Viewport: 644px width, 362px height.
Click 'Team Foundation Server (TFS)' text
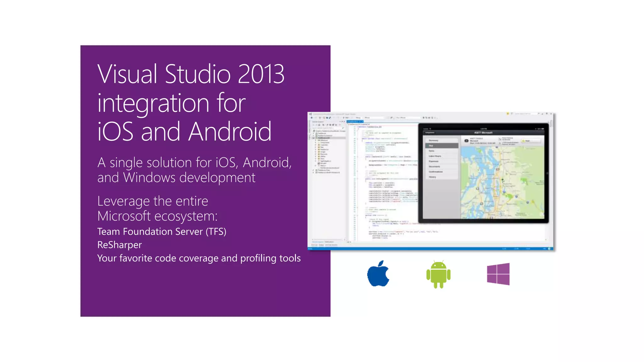pyautogui.click(x=162, y=232)
